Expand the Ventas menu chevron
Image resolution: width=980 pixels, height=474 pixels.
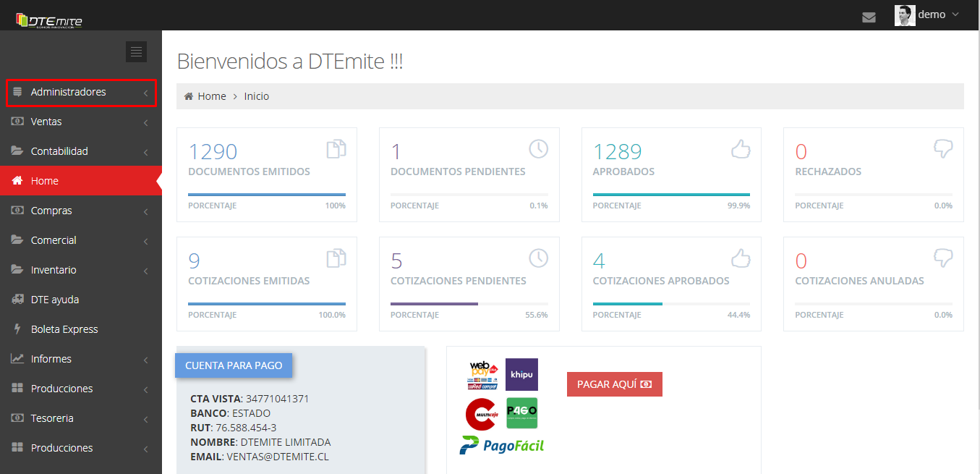pos(145,123)
